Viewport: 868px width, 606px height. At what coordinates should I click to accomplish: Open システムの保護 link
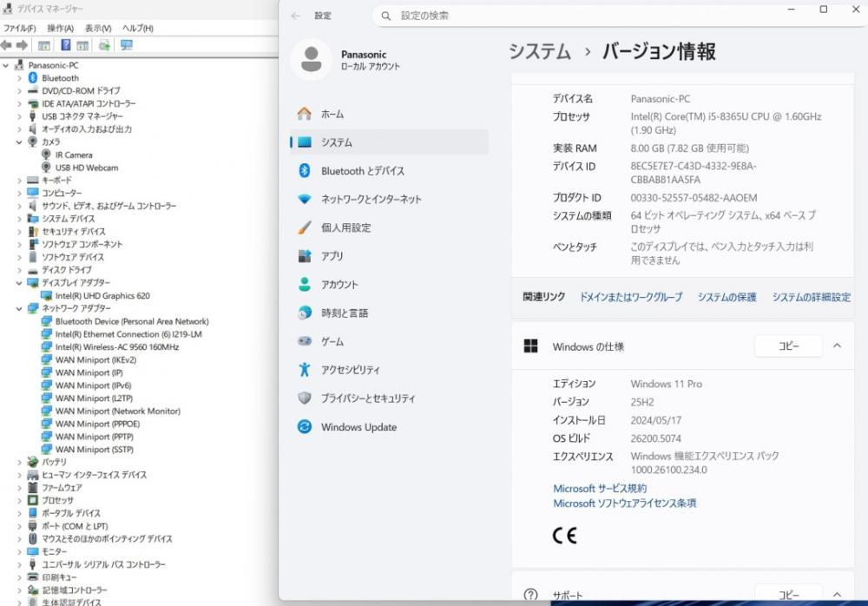(x=727, y=297)
